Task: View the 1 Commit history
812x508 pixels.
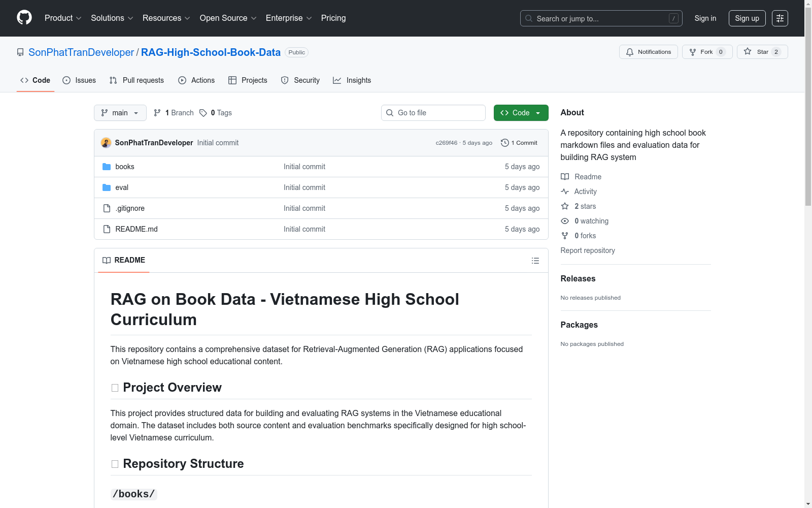Action: (519, 143)
